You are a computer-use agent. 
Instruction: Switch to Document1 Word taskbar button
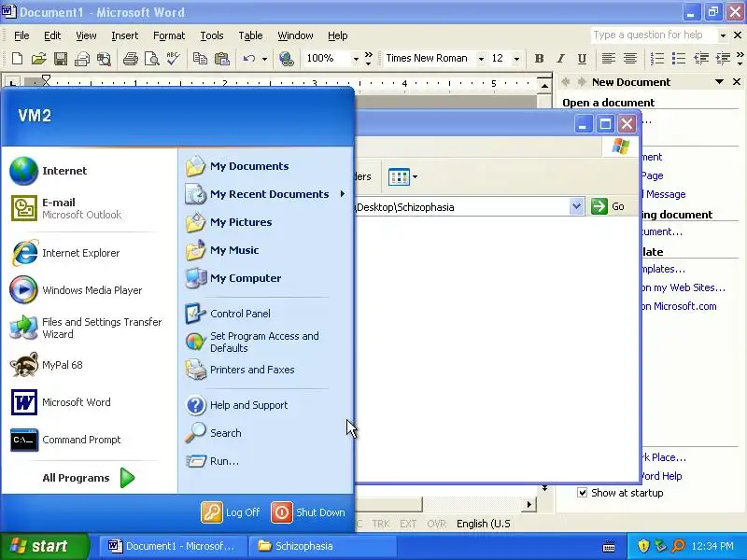(173, 546)
